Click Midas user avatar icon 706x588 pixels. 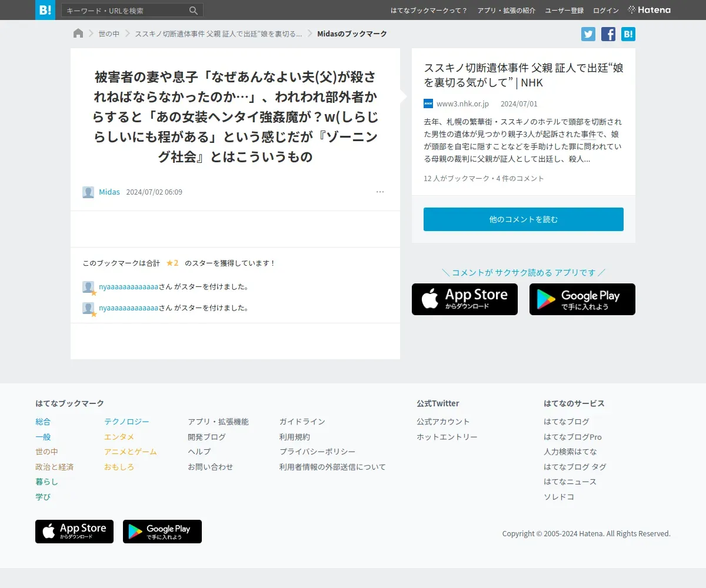[x=88, y=192]
